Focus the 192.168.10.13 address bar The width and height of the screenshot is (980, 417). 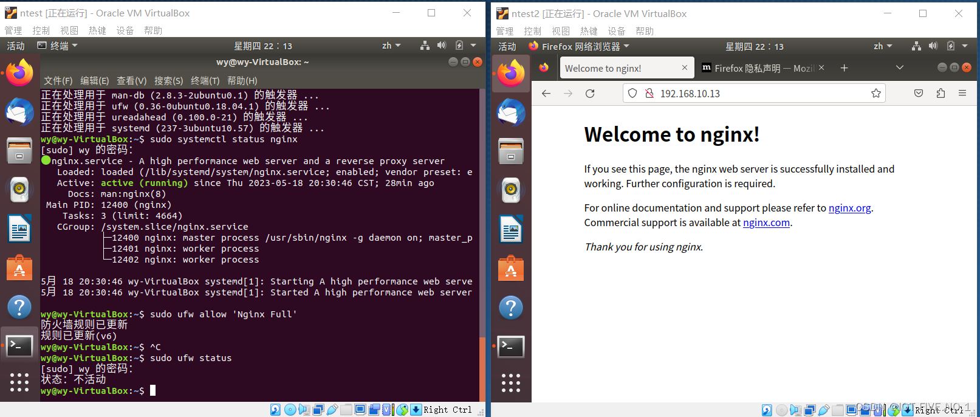[x=753, y=93]
